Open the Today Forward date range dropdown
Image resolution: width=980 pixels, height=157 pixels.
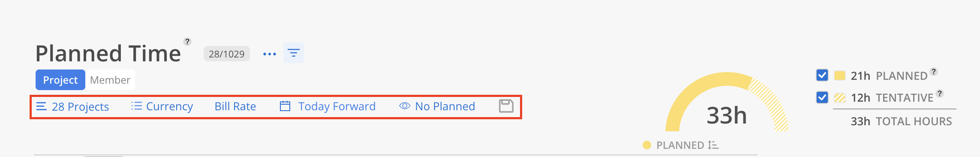click(328, 106)
